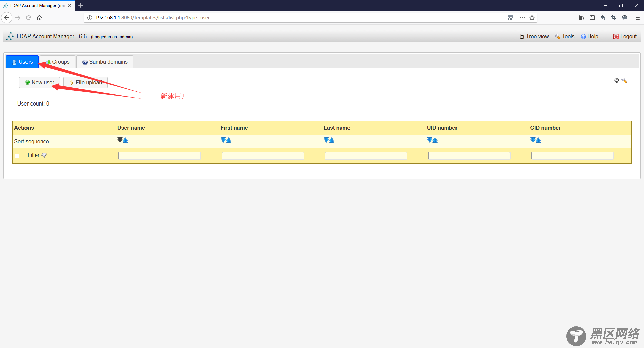644x348 pixels.
Task: Sort First name descending arrow
Action: point(223,140)
